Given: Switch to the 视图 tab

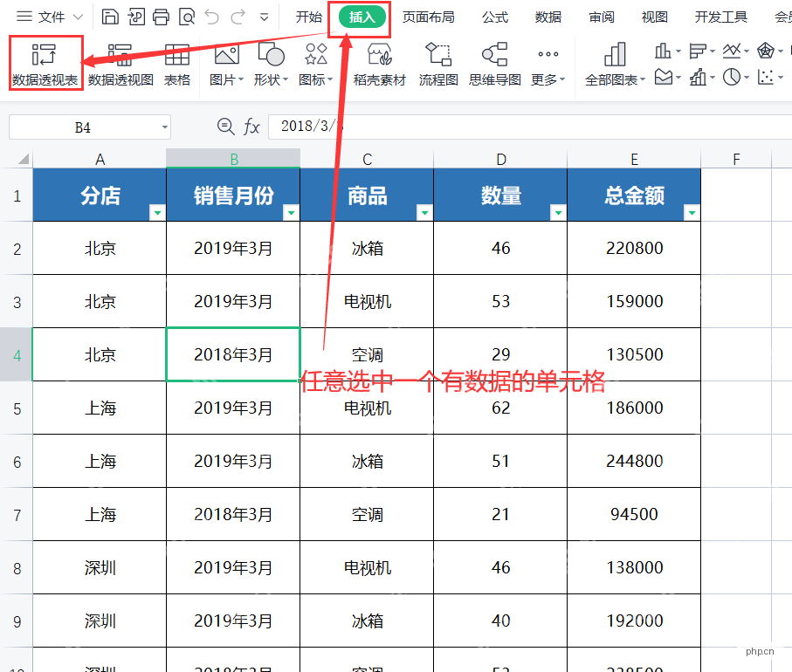Looking at the screenshot, I should coord(655,17).
